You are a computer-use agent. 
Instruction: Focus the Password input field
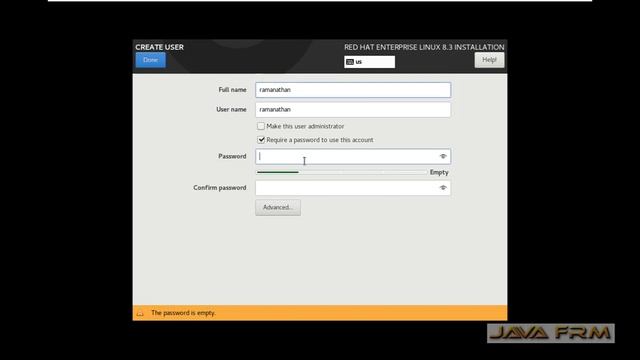353,156
